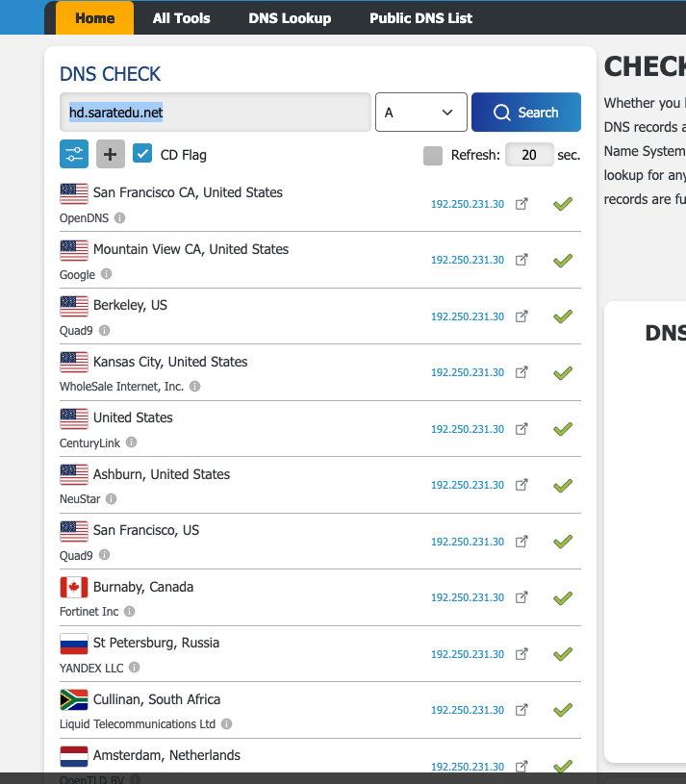Image resolution: width=686 pixels, height=784 pixels.
Task: Open the external link icon in the WholeSale Internet row
Action: pyautogui.click(x=521, y=372)
